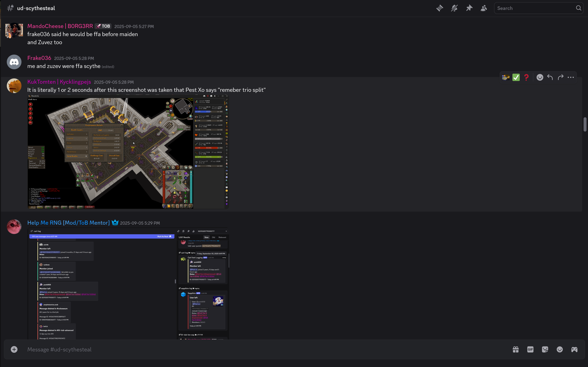Open the Threads icon in header

[440, 8]
